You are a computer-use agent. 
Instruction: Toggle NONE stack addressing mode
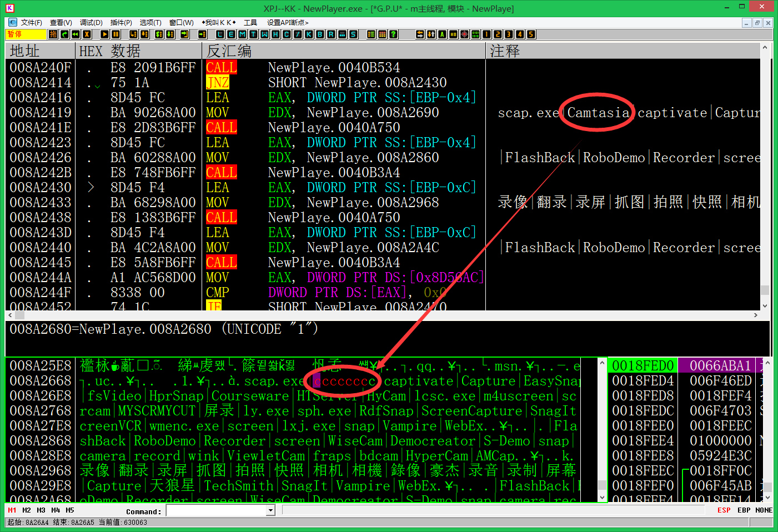pos(764,510)
